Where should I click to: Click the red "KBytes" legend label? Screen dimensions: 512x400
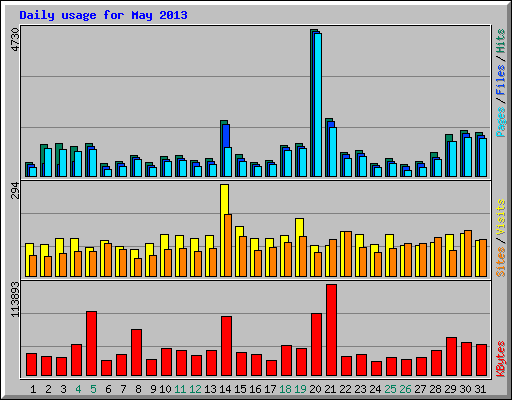[500, 359]
